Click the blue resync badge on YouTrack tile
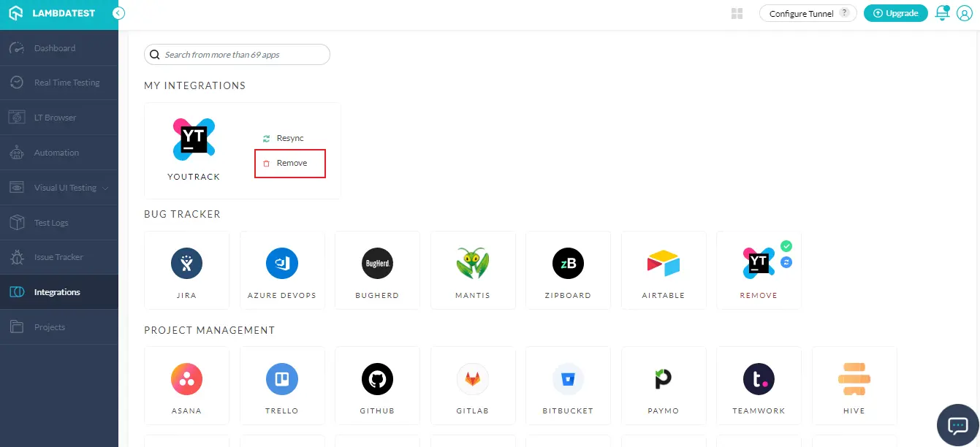The width and height of the screenshot is (980, 447). point(786,262)
